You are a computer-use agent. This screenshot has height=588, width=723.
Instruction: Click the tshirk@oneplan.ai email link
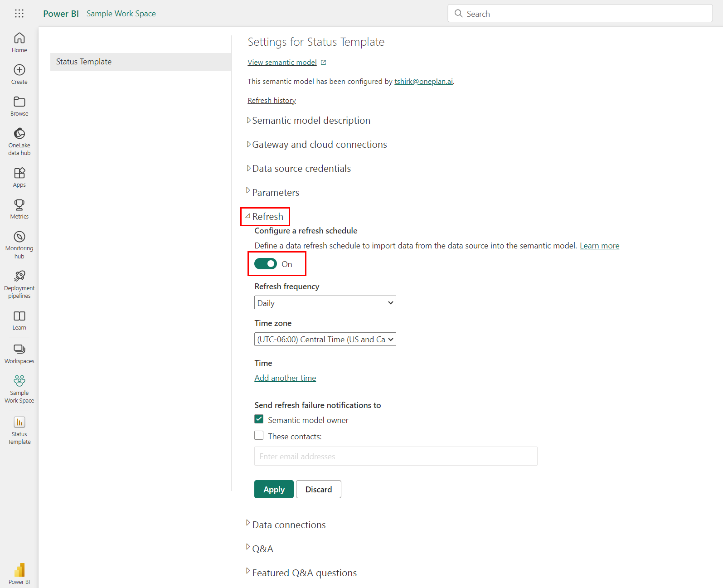(x=423, y=82)
